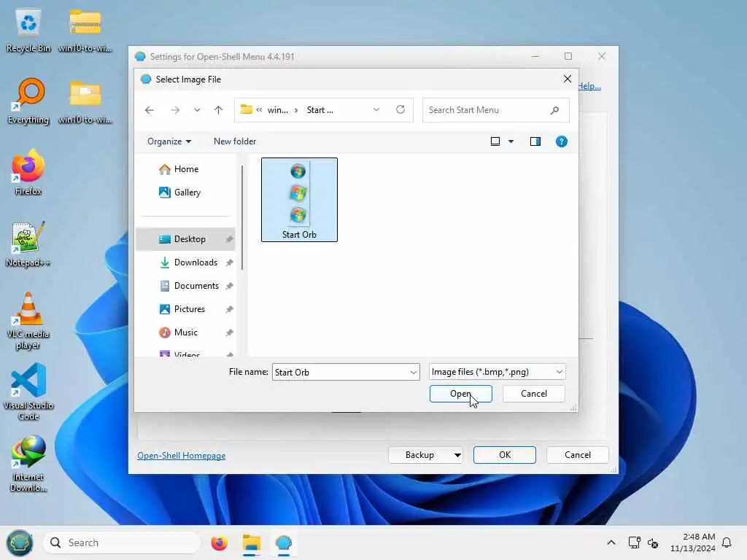Toggle the preview pane
The width and height of the screenshot is (747, 560).
pos(535,141)
